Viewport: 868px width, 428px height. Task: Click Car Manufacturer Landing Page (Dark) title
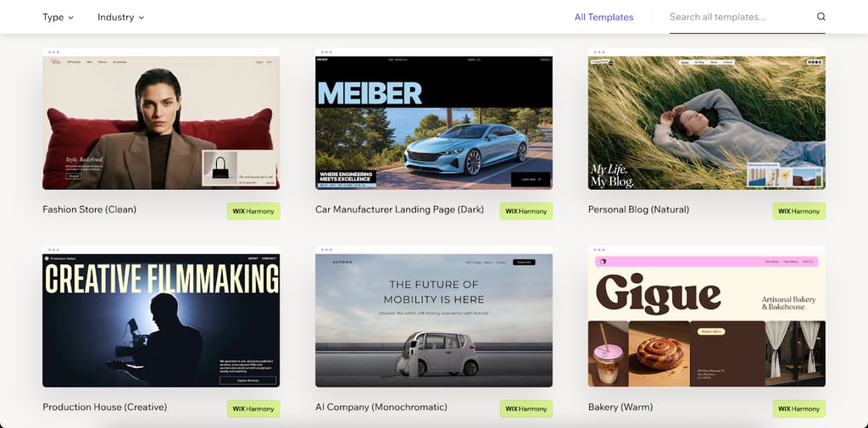click(400, 209)
